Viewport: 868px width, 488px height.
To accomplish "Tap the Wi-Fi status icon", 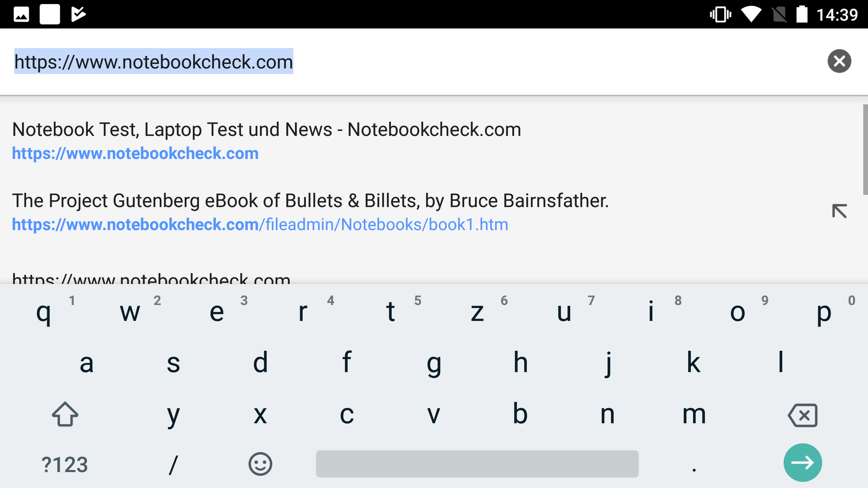I will pyautogui.click(x=751, y=14).
